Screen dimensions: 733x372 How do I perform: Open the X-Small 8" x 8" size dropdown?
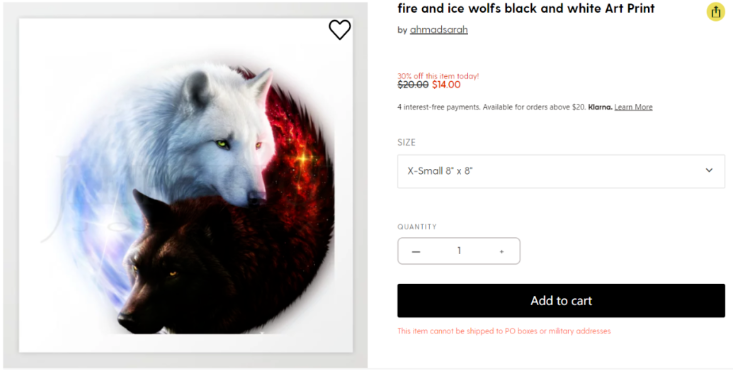coord(561,171)
